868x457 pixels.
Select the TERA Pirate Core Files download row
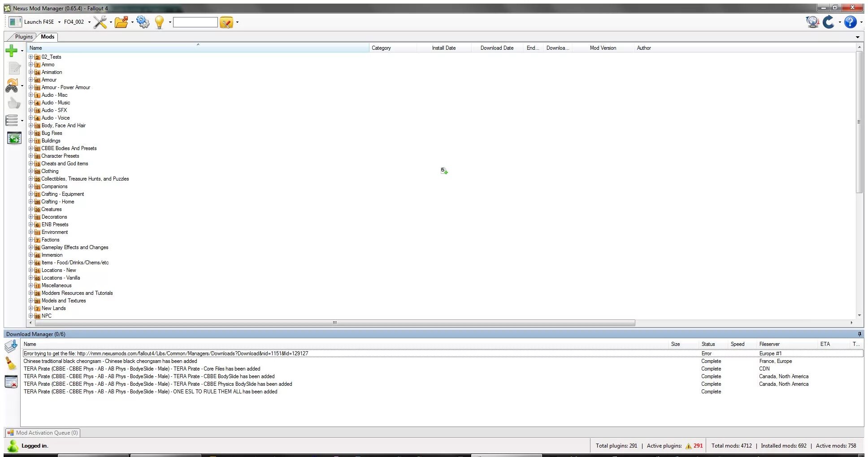point(443,369)
